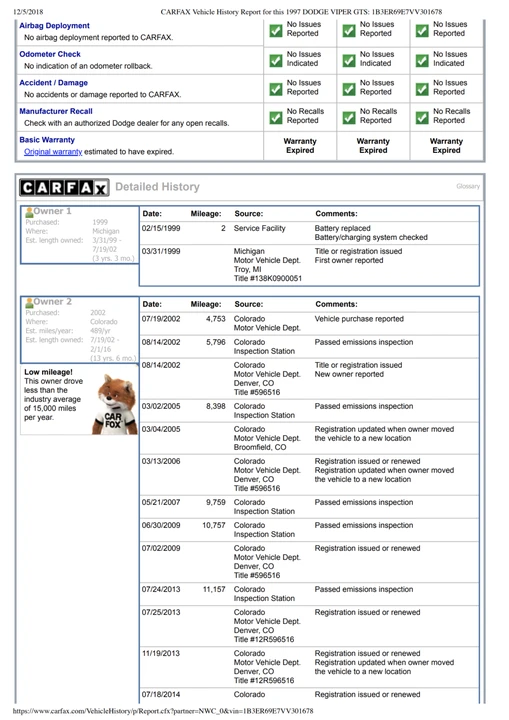This screenshot has height=720, width=509.
Task: Open the Manufacturer Recall link
Action: point(56,111)
